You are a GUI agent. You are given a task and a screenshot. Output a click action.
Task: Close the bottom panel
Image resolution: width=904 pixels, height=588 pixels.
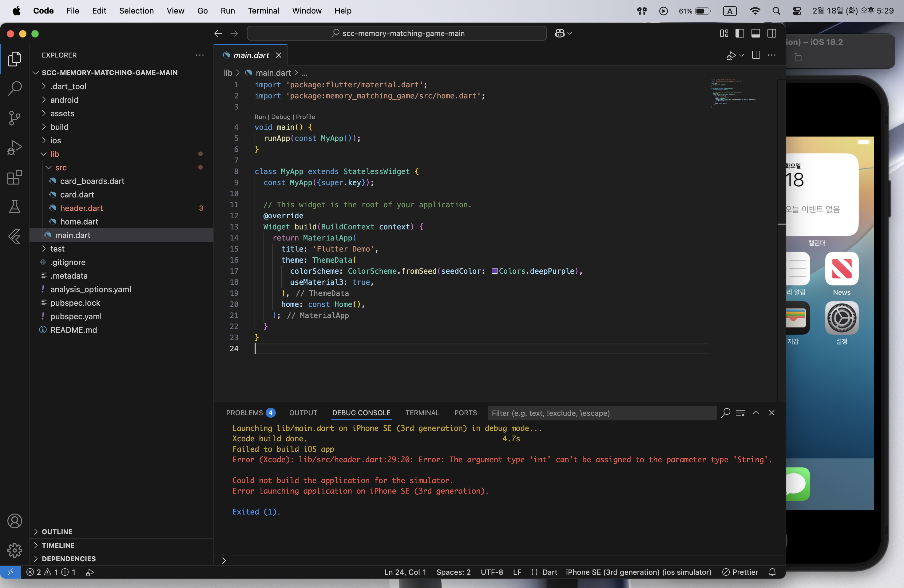coord(772,413)
